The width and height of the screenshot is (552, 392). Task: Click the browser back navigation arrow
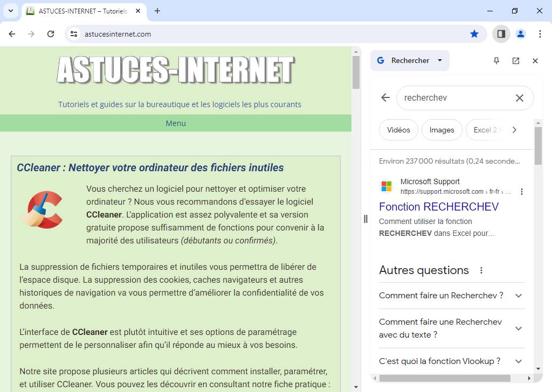coord(11,33)
